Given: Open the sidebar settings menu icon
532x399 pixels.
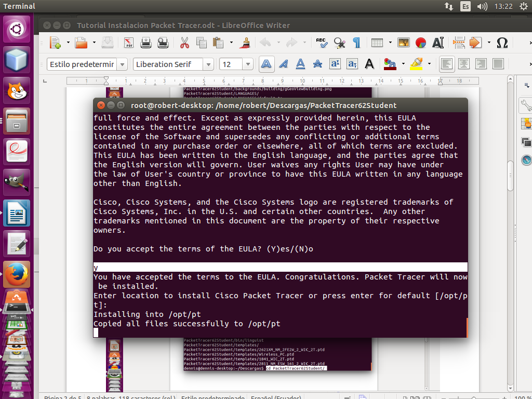Looking at the screenshot, I should [527, 85].
